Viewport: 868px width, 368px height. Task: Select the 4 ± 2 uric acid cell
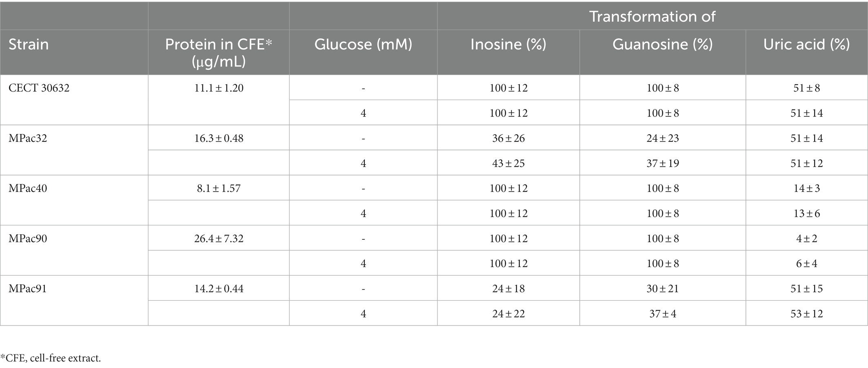point(807,239)
